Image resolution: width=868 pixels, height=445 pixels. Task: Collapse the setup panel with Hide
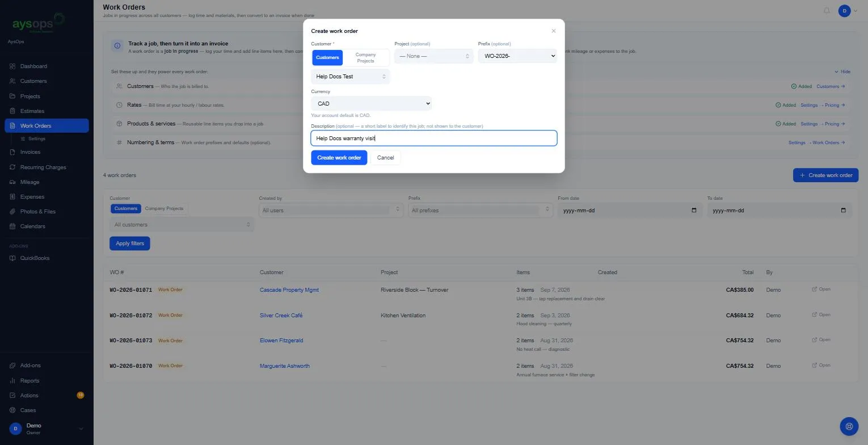tap(842, 72)
